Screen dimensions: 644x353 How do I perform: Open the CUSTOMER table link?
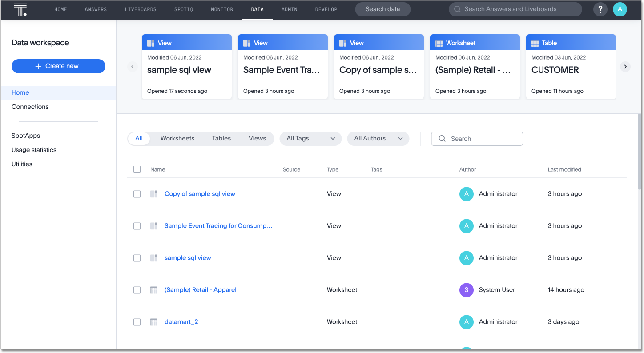[555, 70]
